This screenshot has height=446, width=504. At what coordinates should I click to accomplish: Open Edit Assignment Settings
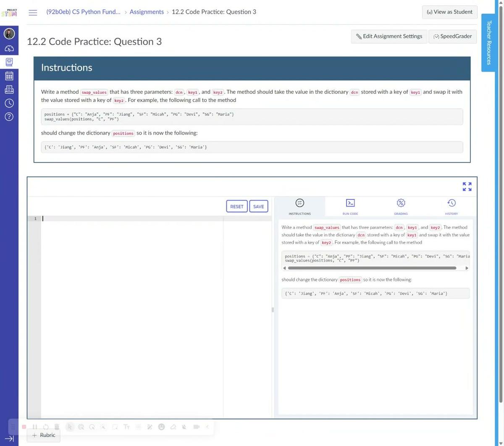click(x=389, y=36)
